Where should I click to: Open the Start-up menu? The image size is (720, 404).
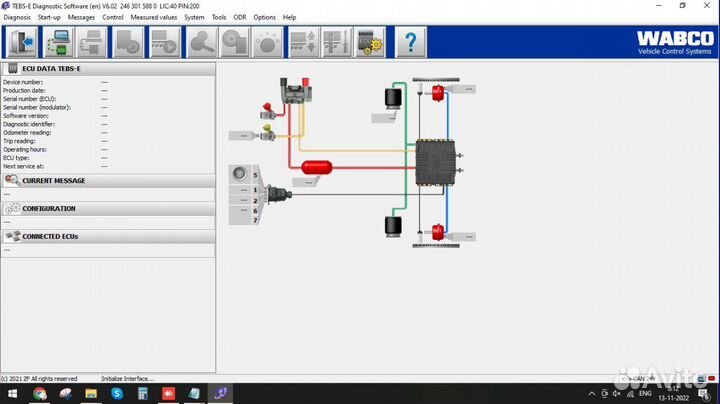click(49, 17)
